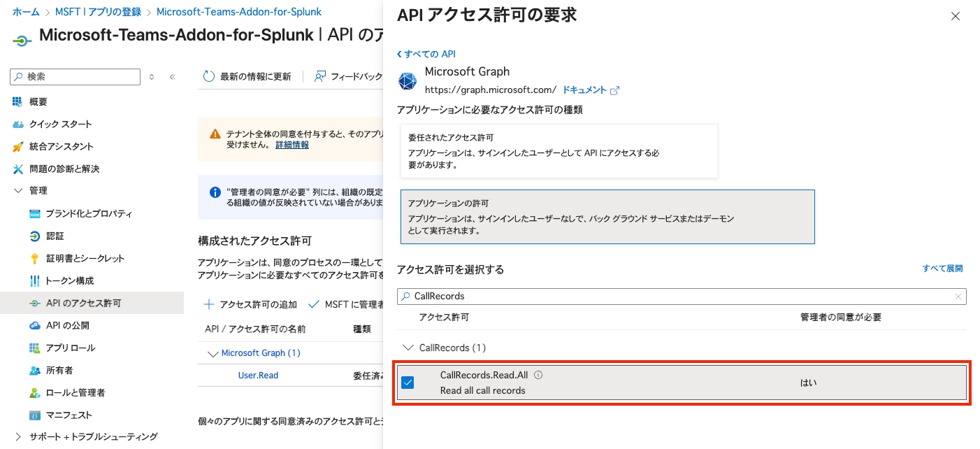
Task: Click the 所有者 people icon
Action: [34, 370]
